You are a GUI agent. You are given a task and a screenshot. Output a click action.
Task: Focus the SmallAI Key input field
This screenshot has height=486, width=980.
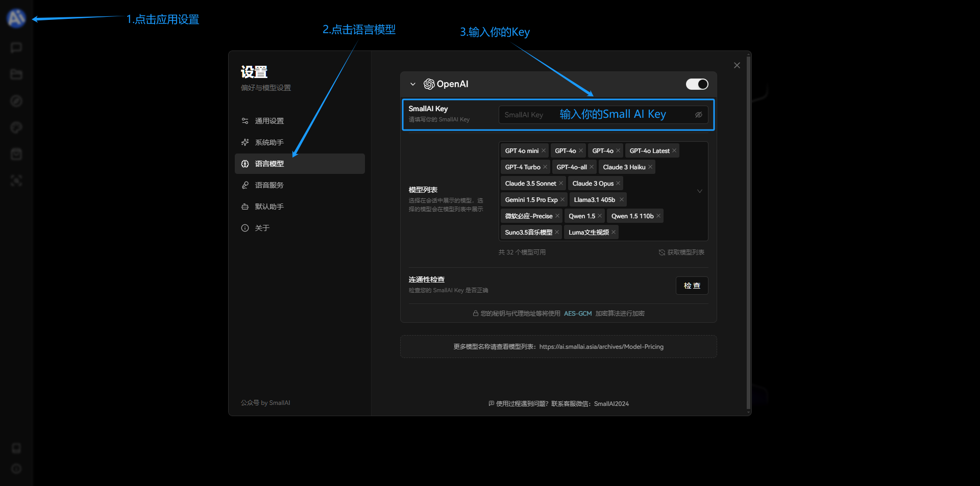click(603, 115)
